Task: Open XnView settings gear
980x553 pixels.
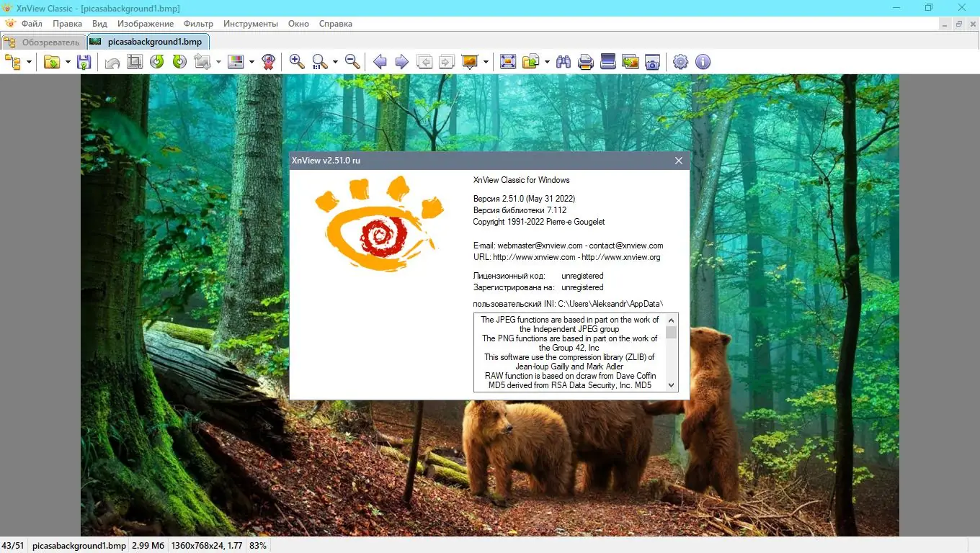Action: (x=680, y=62)
